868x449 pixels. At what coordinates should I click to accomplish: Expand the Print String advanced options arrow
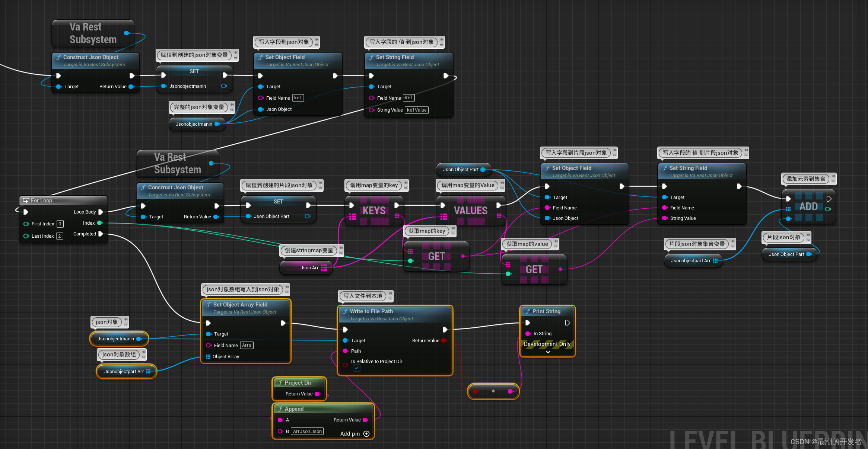coord(548,352)
